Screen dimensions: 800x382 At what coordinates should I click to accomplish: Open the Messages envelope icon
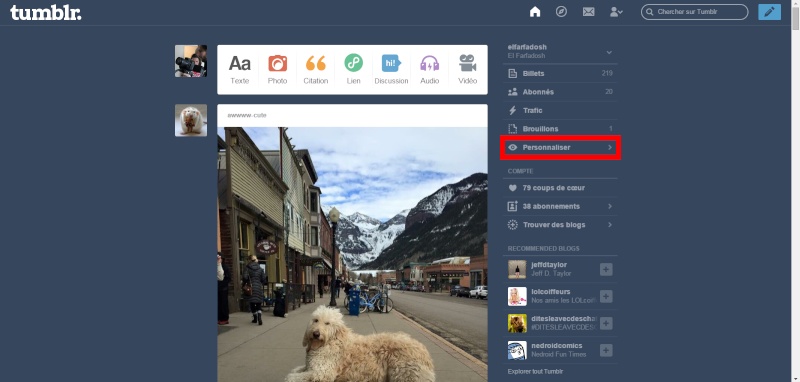pyautogui.click(x=589, y=12)
